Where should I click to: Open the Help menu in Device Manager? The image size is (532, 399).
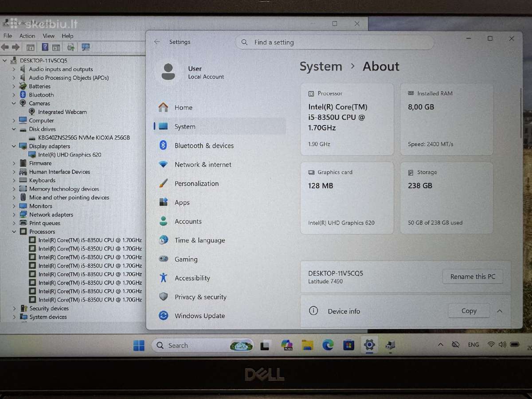click(x=67, y=36)
